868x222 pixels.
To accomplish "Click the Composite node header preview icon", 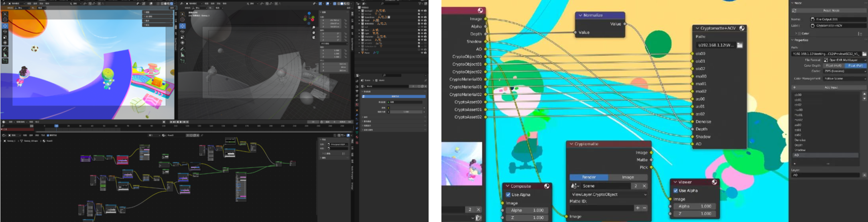I will coord(547,186).
